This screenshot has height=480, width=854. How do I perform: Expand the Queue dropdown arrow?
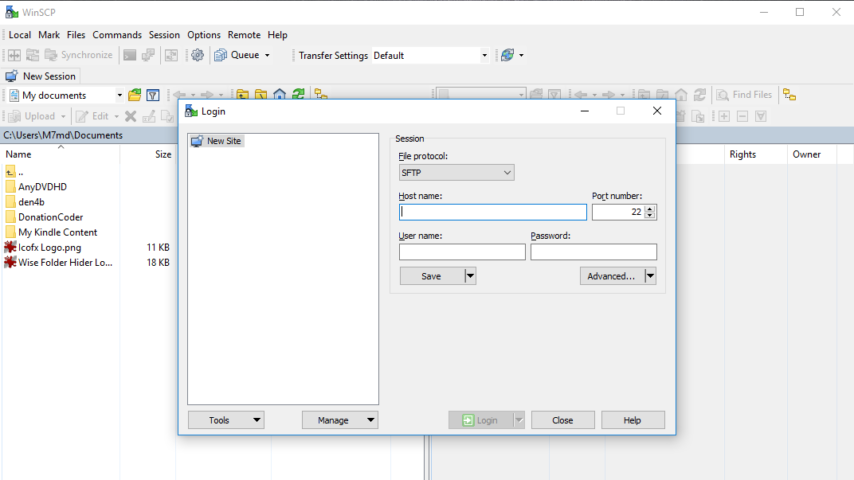tap(267, 55)
